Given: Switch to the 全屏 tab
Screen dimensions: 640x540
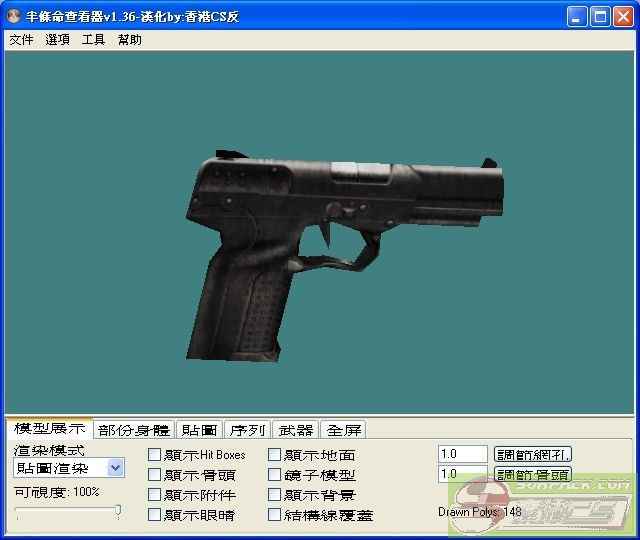Looking at the screenshot, I should (344, 430).
